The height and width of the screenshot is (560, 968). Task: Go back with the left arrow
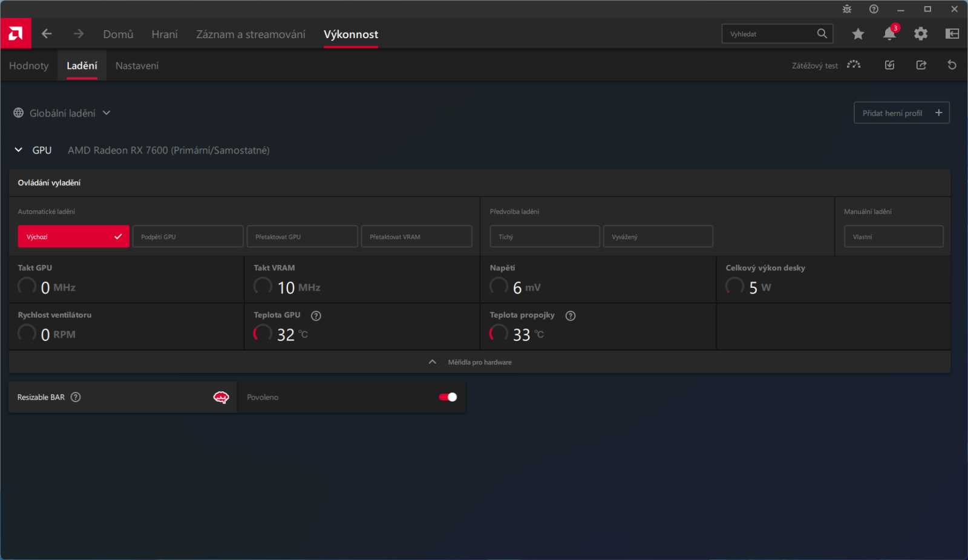click(47, 34)
